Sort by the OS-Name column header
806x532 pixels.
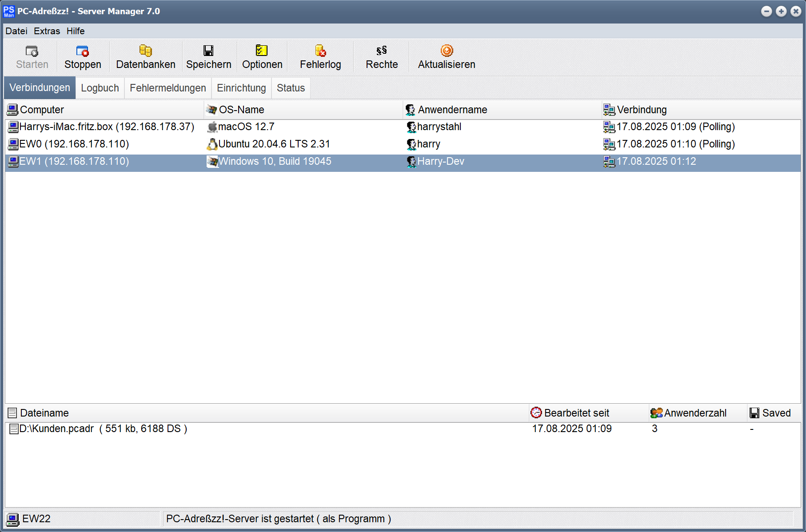(303, 110)
